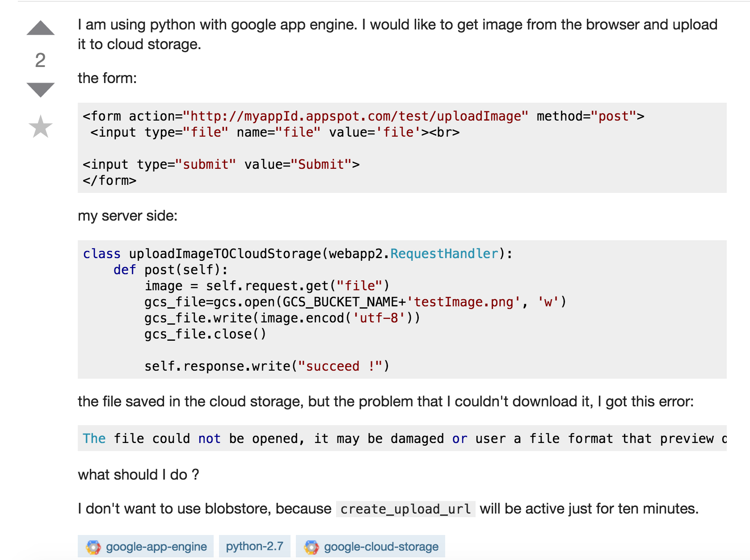750x560 pixels.
Task: Click the image = self.request.get line
Action: click(267, 286)
